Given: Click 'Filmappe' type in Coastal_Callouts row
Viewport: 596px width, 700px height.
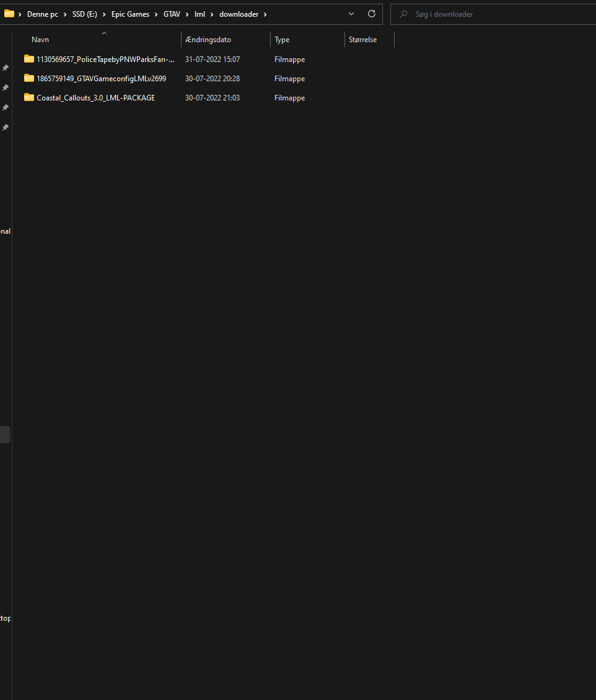Looking at the screenshot, I should click(x=289, y=98).
